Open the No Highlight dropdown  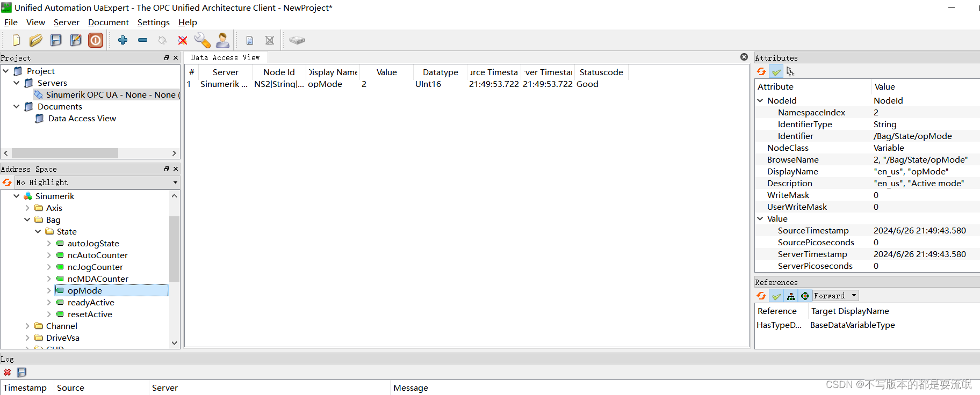point(97,182)
